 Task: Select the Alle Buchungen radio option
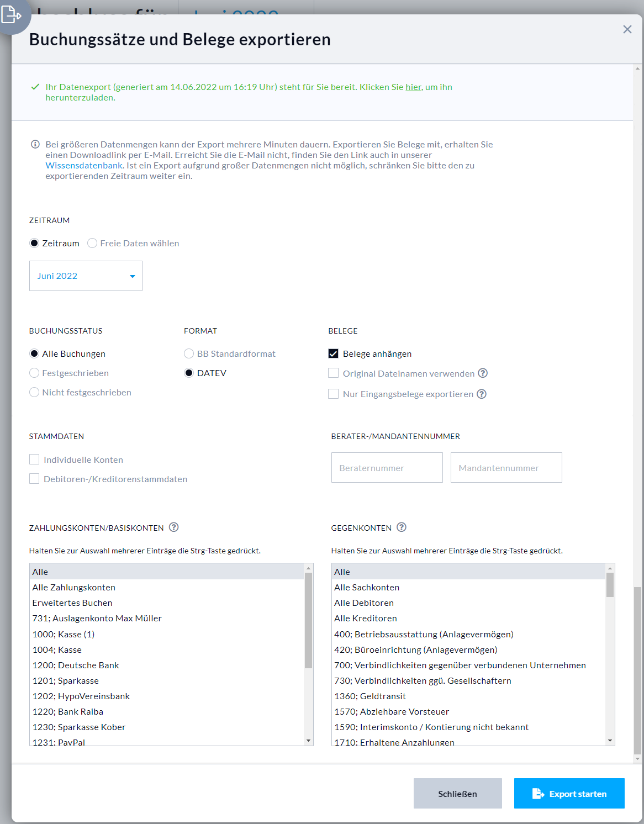[x=34, y=353]
